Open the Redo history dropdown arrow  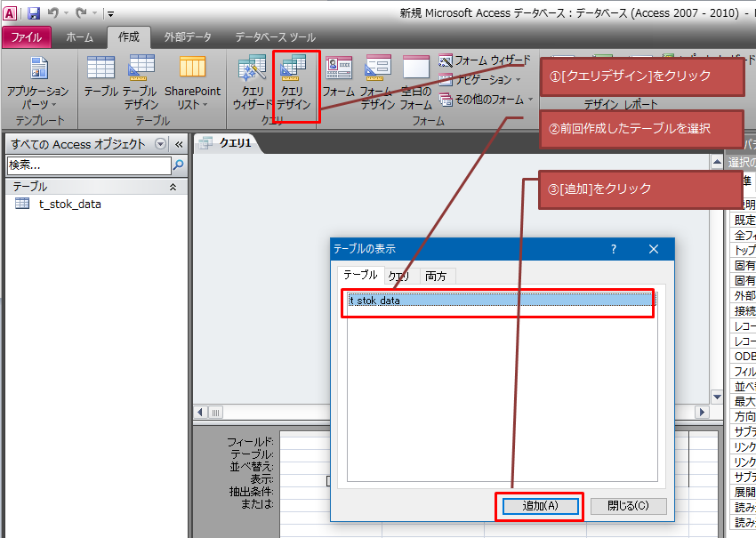pos(94,13)
